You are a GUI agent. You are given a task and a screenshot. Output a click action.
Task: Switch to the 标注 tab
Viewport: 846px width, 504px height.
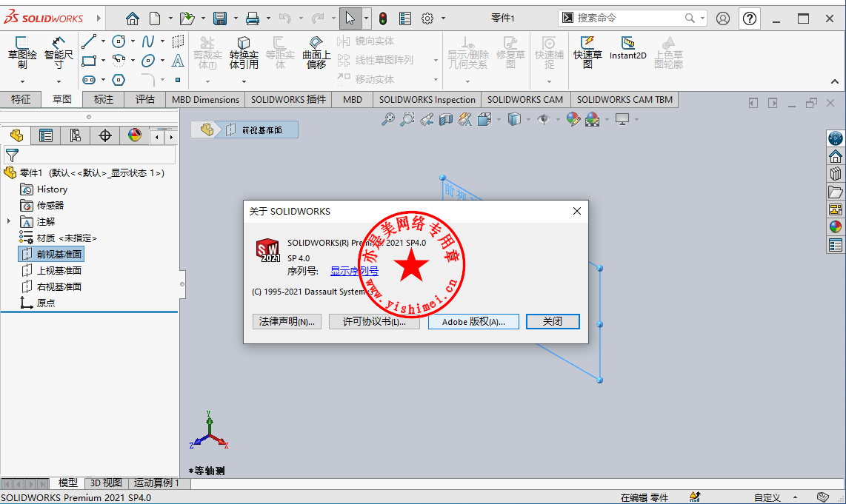pyautogui.click(x=104, y=100)
